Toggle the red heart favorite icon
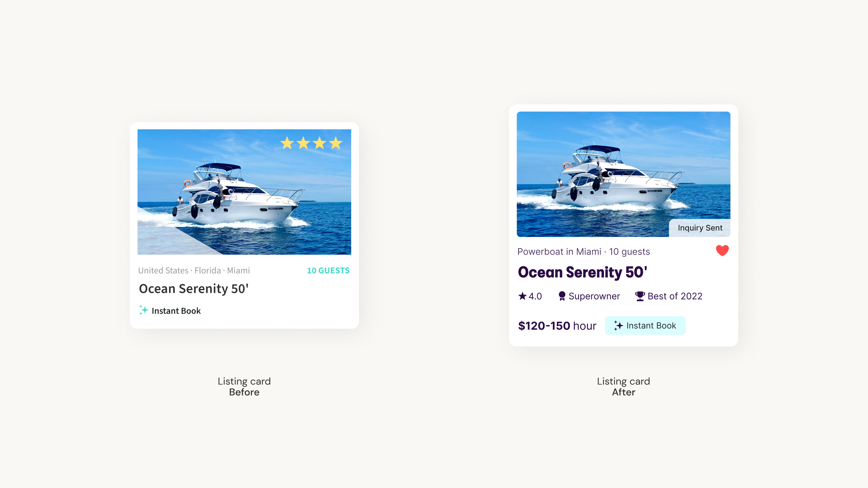Image resolution: width=868 pixels, height=488 pixels. click(722, 251)
